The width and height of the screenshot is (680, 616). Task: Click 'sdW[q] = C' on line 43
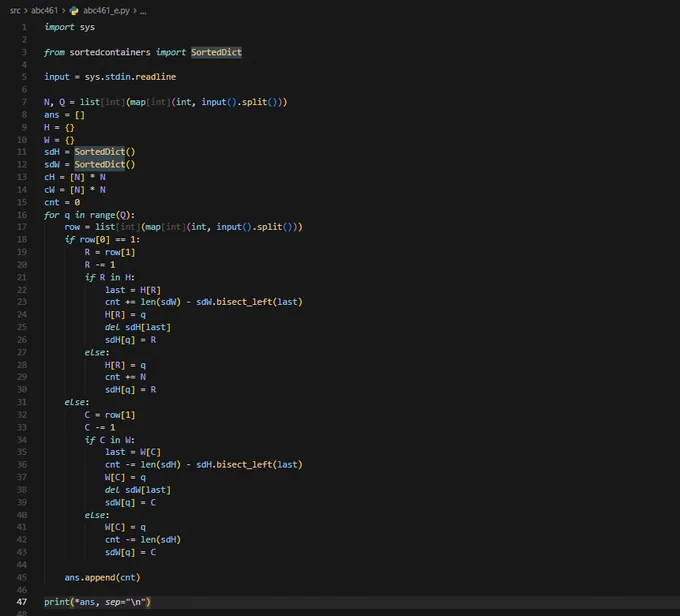(x=130, y=552)
